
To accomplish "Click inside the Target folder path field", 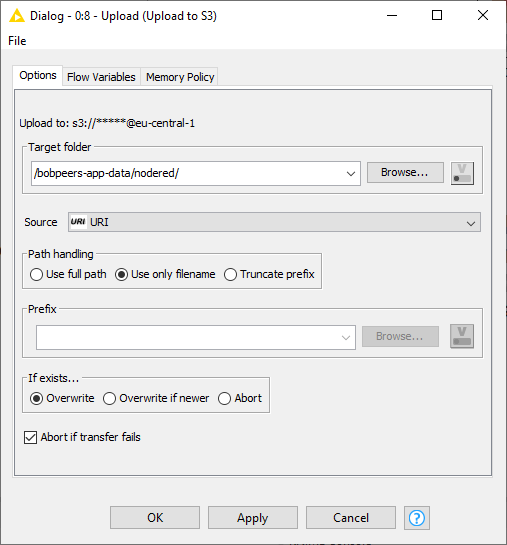I will 187,173.
